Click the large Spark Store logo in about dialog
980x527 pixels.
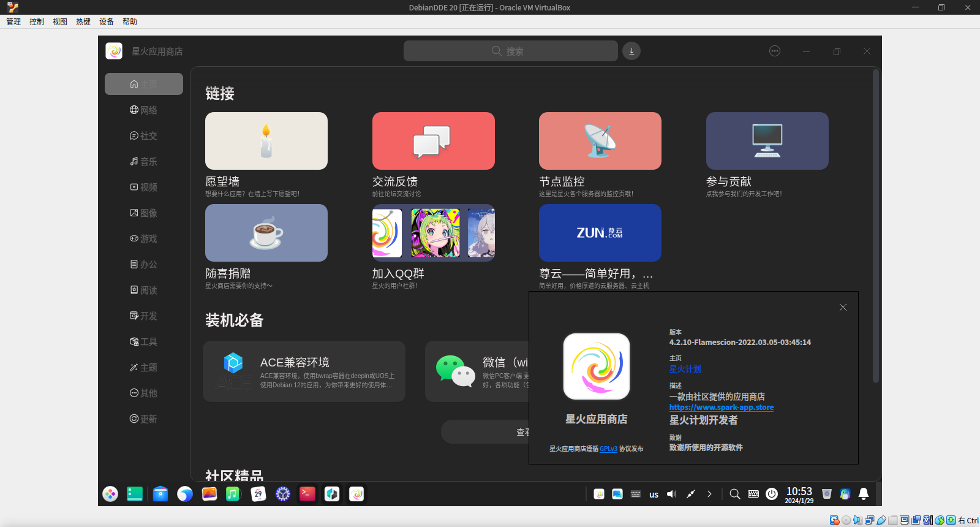[x=597, y=366]
